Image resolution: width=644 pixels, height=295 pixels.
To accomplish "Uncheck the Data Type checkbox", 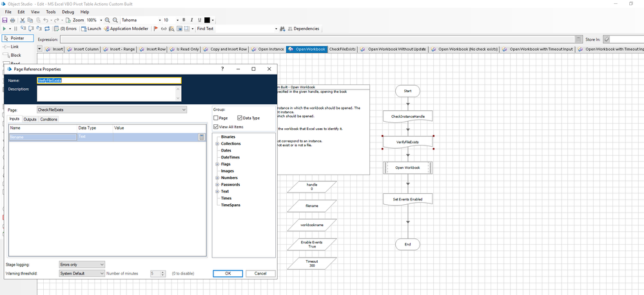I will coord(240,118).
